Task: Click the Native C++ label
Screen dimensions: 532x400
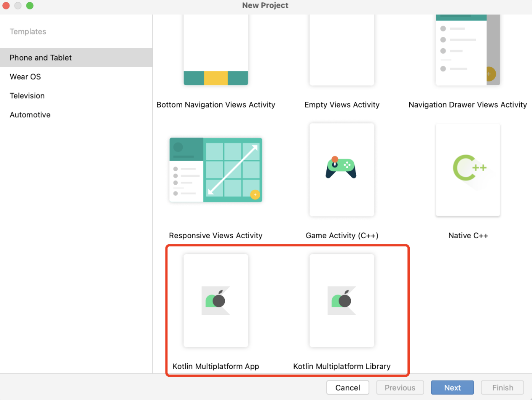Action: (x=468, y=236)
